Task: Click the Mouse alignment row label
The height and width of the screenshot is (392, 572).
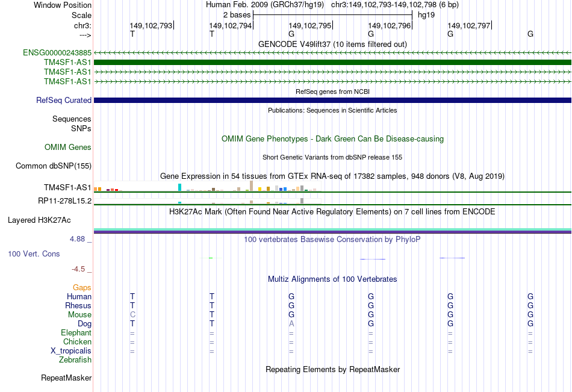Action: click(79, 314)
